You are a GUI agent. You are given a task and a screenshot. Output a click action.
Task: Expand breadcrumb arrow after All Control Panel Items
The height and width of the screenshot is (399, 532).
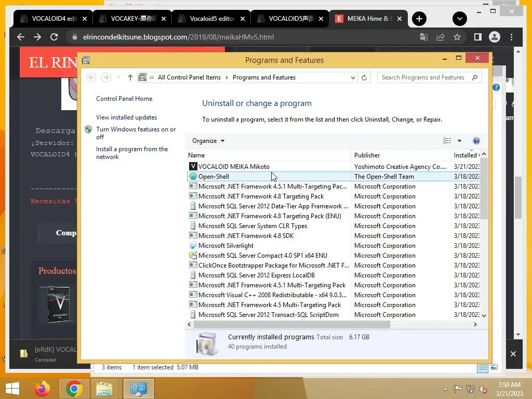pyautogui.click(x=227, y=77)
